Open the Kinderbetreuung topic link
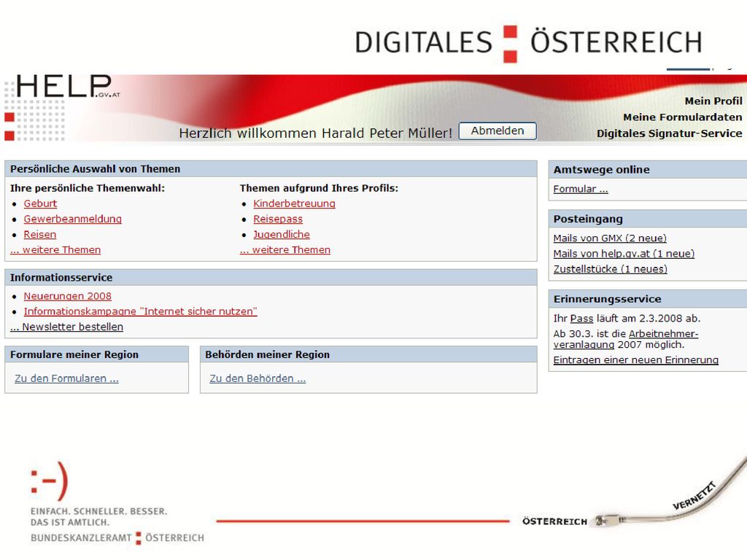The image size is (747, 560). (x=294, y=204)
